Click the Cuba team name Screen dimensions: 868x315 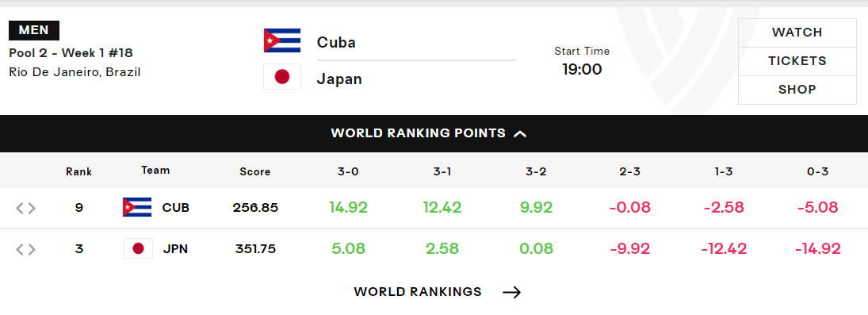pos(336,42)
